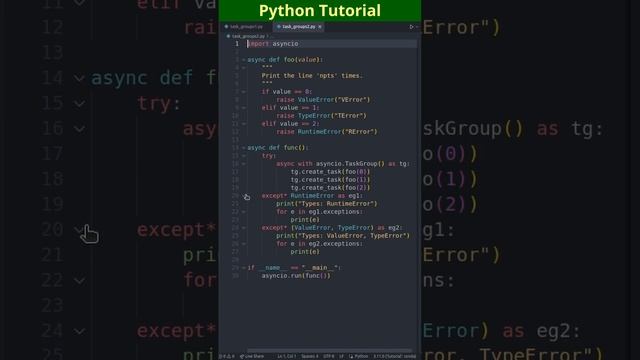Switch to the task_groups1.py tab
The width and height of the screenshot is (640, 360).
click(246, 27)
